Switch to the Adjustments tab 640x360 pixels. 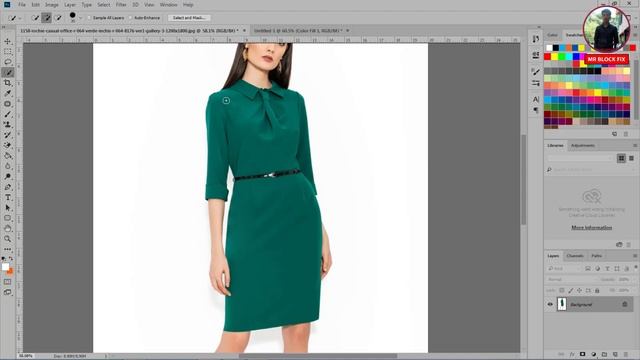pos(582,145)
